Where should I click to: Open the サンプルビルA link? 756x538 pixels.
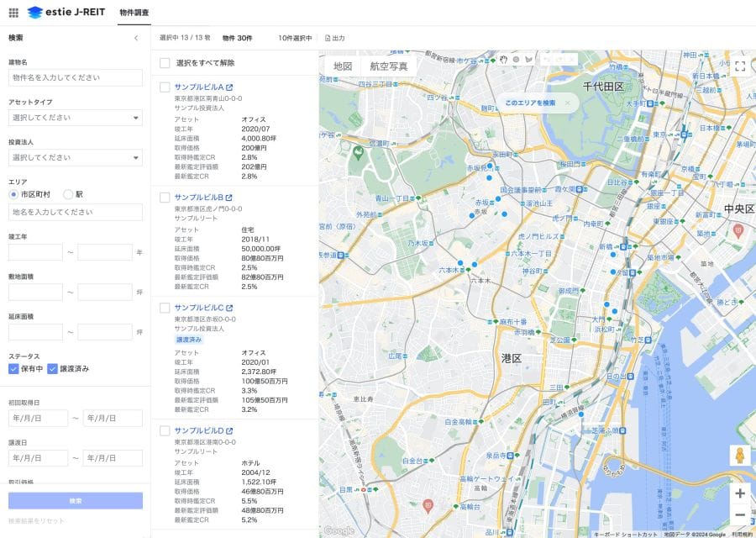coord(199,87)
